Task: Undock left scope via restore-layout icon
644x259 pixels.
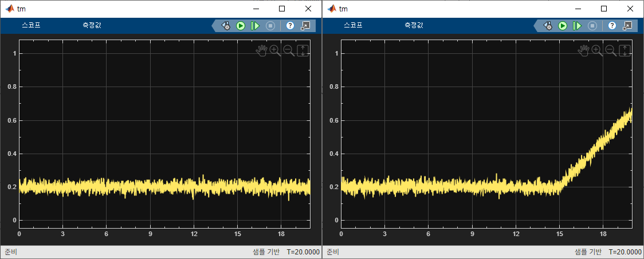Action: click(306, 26)
